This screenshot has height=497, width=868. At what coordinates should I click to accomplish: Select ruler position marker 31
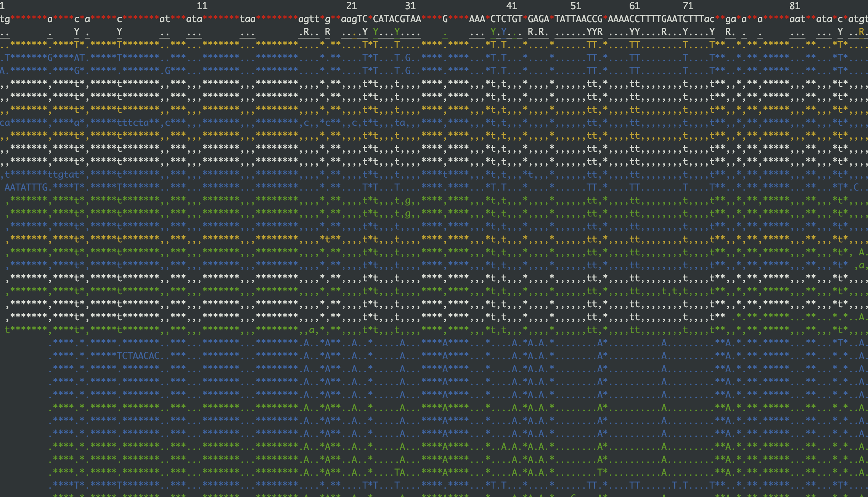click(410, 6)
